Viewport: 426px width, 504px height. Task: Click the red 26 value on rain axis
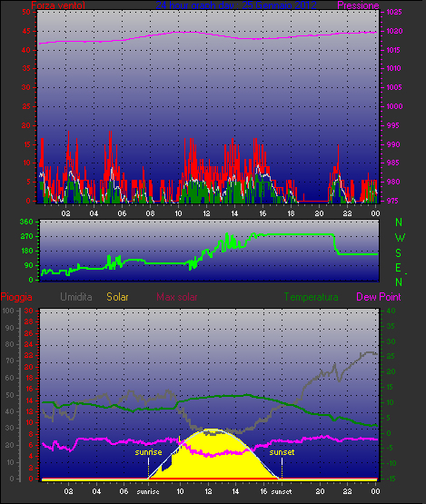tap(29, 333)
